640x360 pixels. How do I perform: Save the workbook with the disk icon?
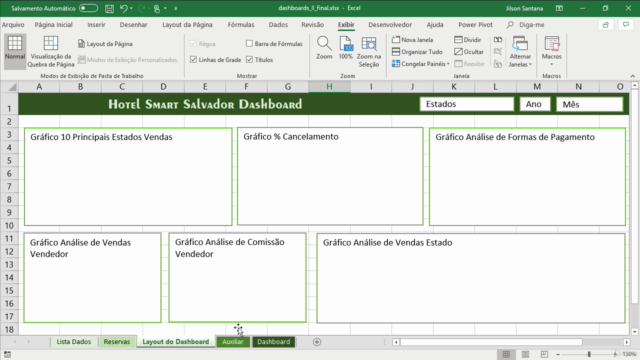109,8
